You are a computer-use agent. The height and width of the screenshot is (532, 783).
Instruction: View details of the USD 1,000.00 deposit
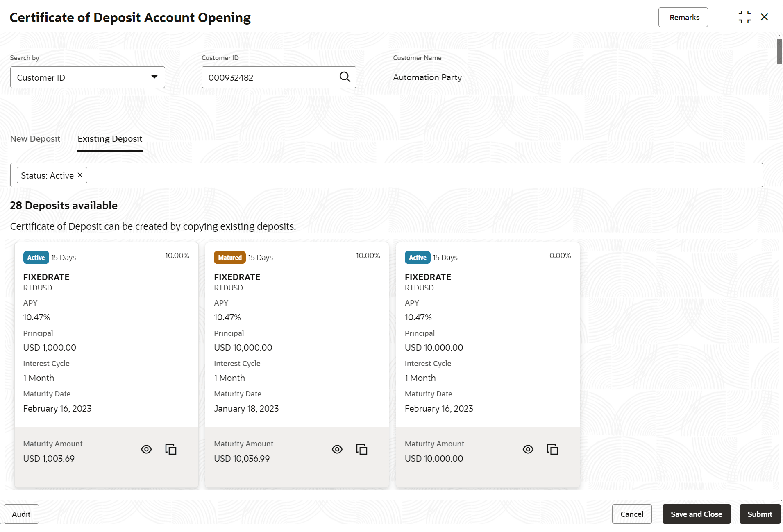pyautogui.click(x=146, y=449)
